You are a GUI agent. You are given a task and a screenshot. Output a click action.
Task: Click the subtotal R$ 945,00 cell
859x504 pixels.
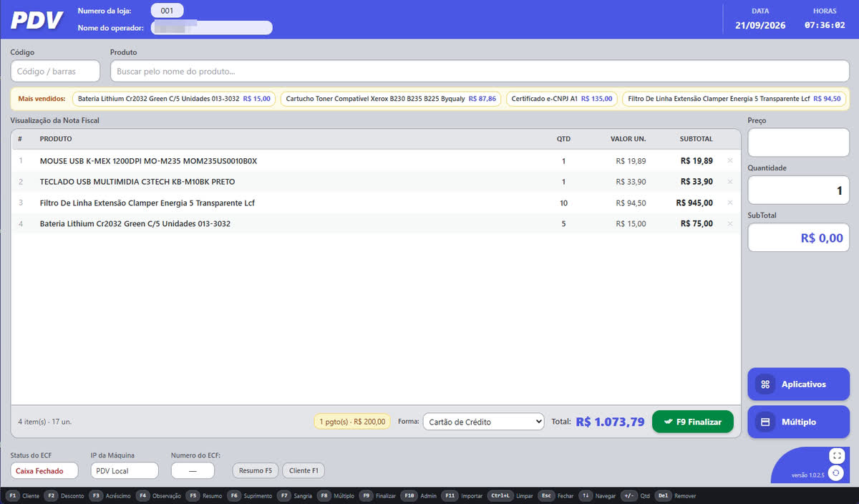694,203
